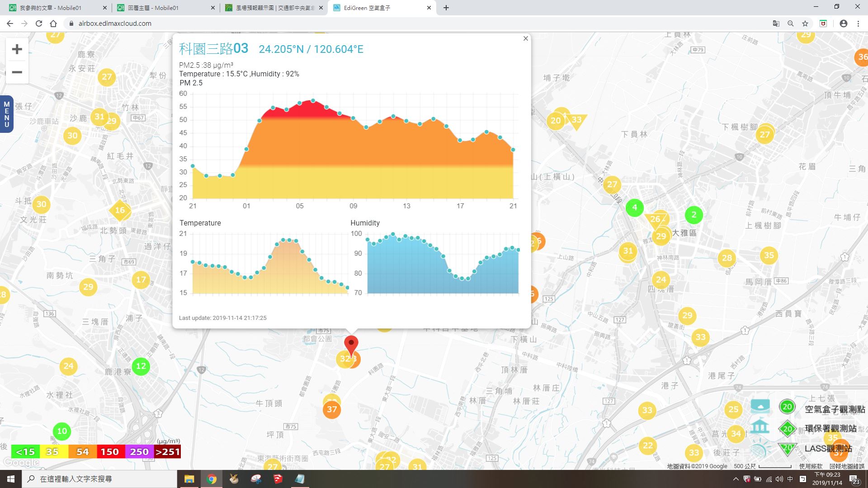Zoom out the map with minus button
This screenshot has width=868, height=488.
pyautogui.click(x=17, y=72)
